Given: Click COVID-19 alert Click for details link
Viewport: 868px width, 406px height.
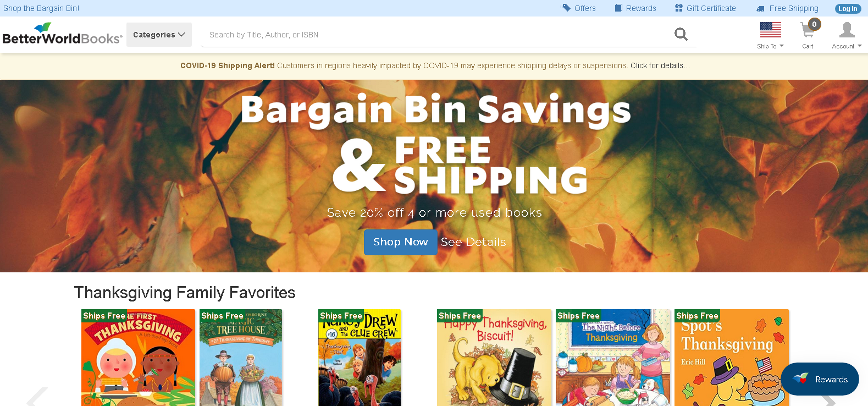Looking at the screenshot, I should pos(660,65).
